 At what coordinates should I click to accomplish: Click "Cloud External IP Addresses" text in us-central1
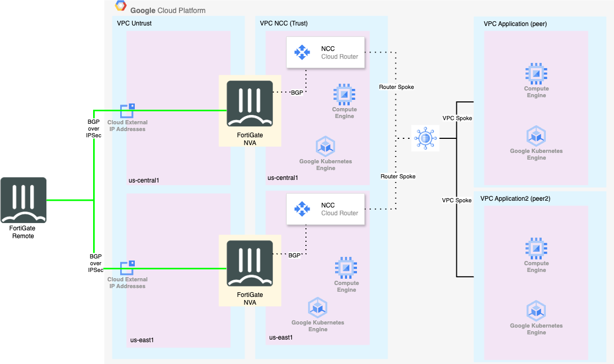tap(127, 126)
